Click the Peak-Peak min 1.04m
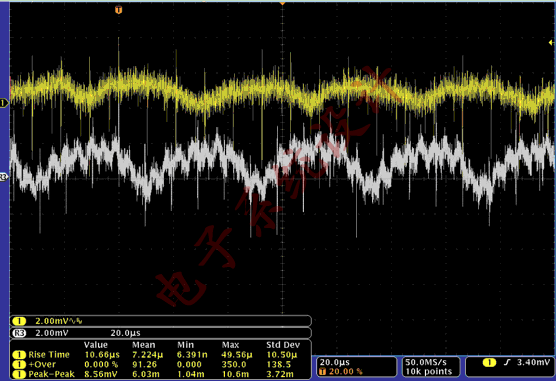 point(190,374)
